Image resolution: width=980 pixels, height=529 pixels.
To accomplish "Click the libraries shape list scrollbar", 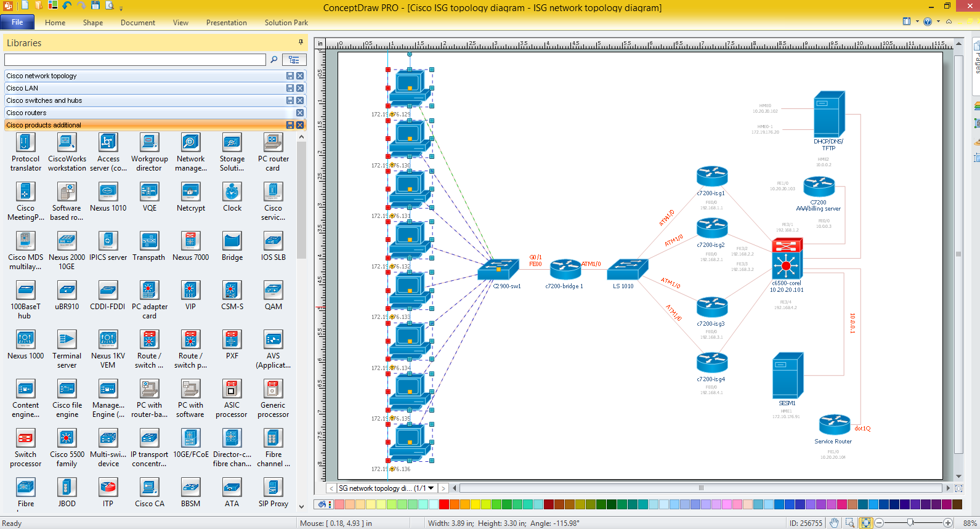I will tap(301, 200).
